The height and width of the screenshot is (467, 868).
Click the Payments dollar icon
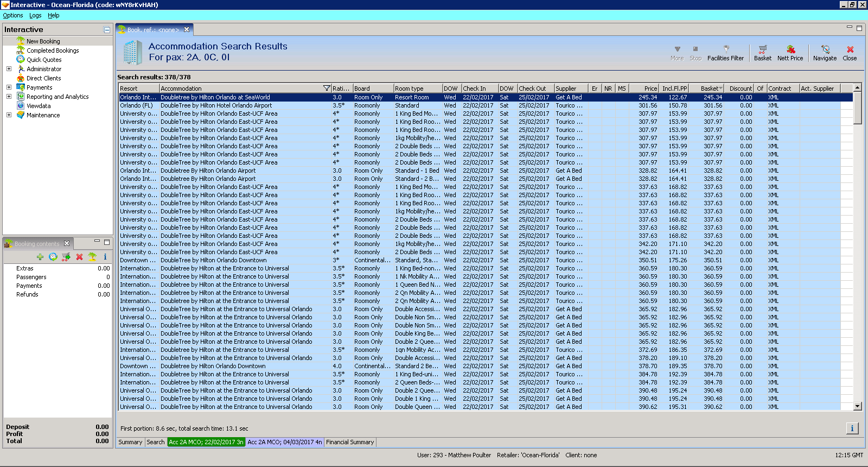click(x=21, y=87)
